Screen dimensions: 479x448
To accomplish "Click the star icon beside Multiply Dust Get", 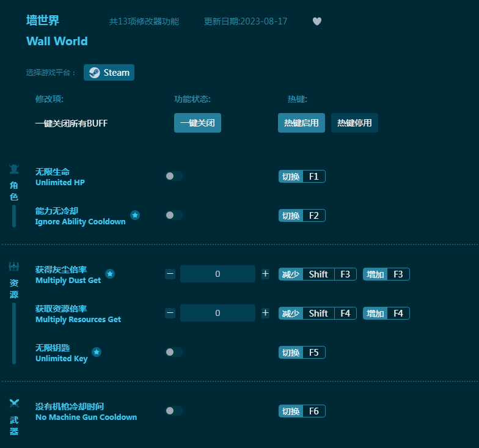I will [x=110, y=274].
